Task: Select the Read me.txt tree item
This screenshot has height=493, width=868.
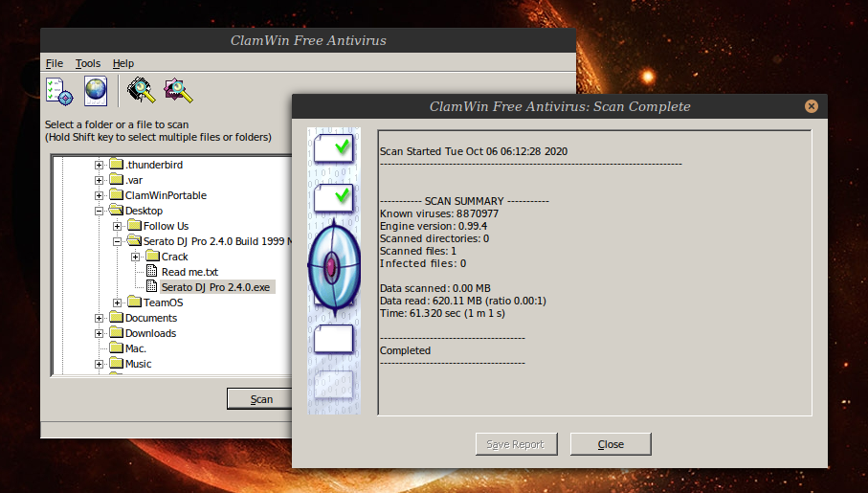Action: tap(189, 272)
